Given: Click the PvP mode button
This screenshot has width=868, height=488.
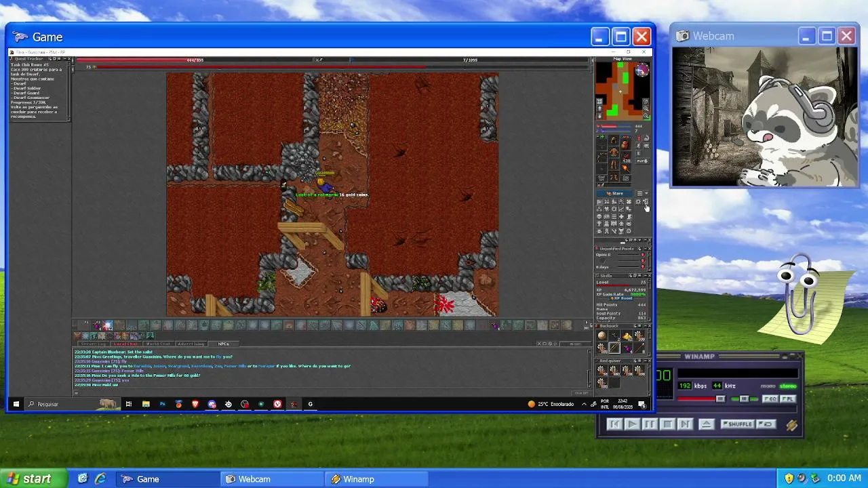Looking at the screenshot, I should tap(642, 161).
